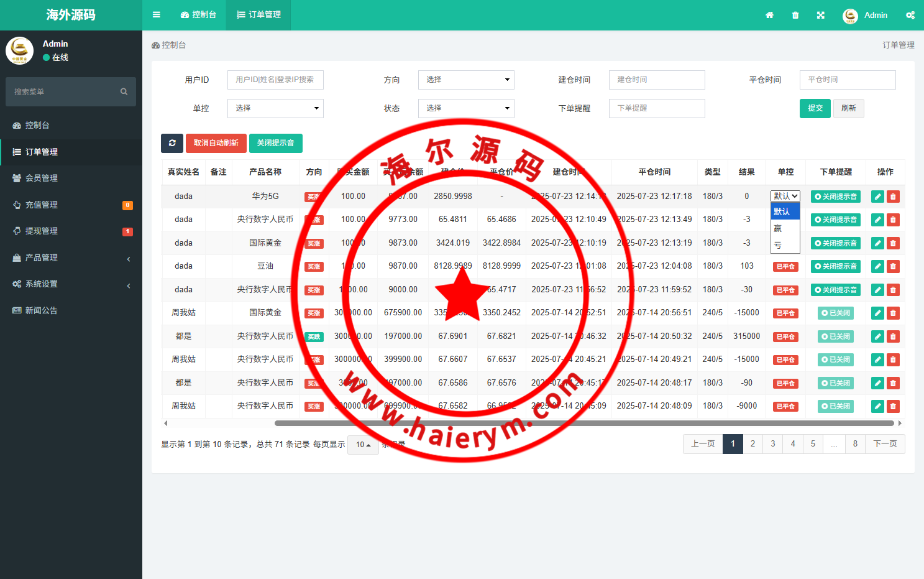
Task: Click the dark refresh icon button
Action: [172, 143]
